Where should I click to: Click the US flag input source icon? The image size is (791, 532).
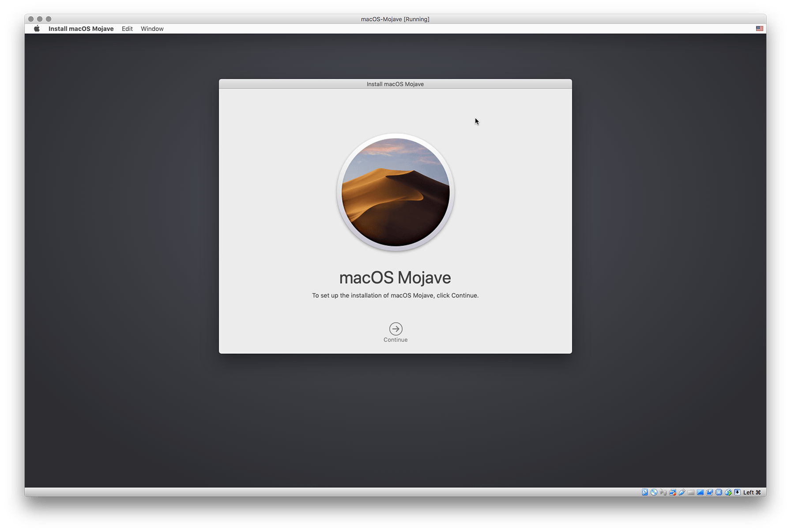point(759,28)
